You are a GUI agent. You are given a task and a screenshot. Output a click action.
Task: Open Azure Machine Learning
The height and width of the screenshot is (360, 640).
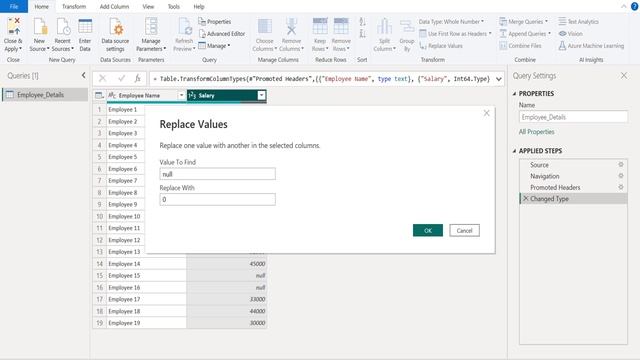coord(591,46)
